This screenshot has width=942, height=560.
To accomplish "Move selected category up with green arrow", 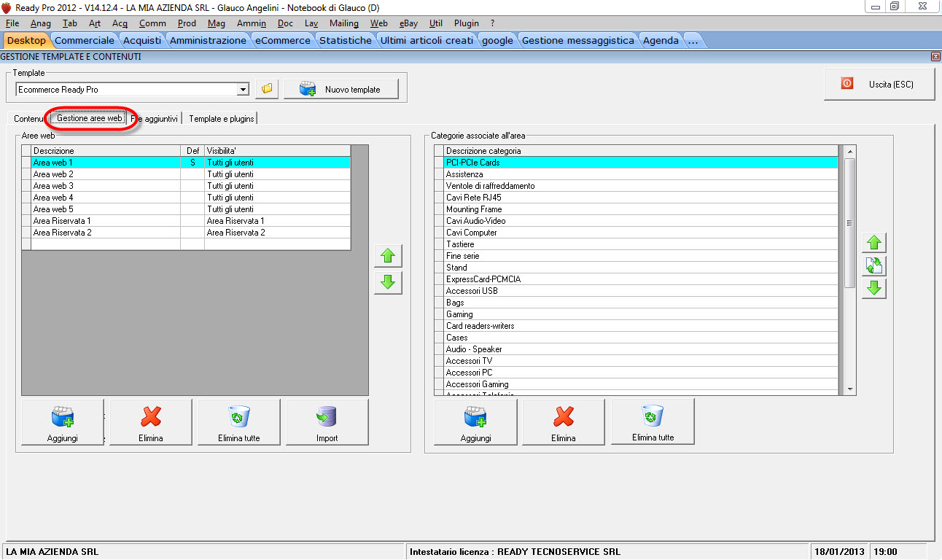I will pyautogui.click(x=873, y=243).
